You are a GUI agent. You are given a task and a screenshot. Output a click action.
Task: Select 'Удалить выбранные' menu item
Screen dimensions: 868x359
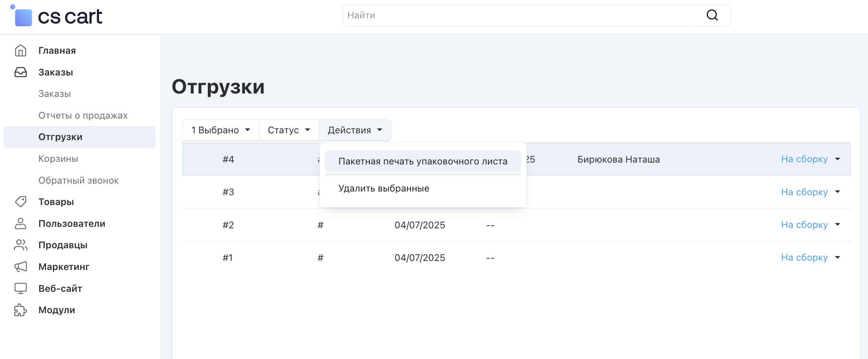point(384,188)
